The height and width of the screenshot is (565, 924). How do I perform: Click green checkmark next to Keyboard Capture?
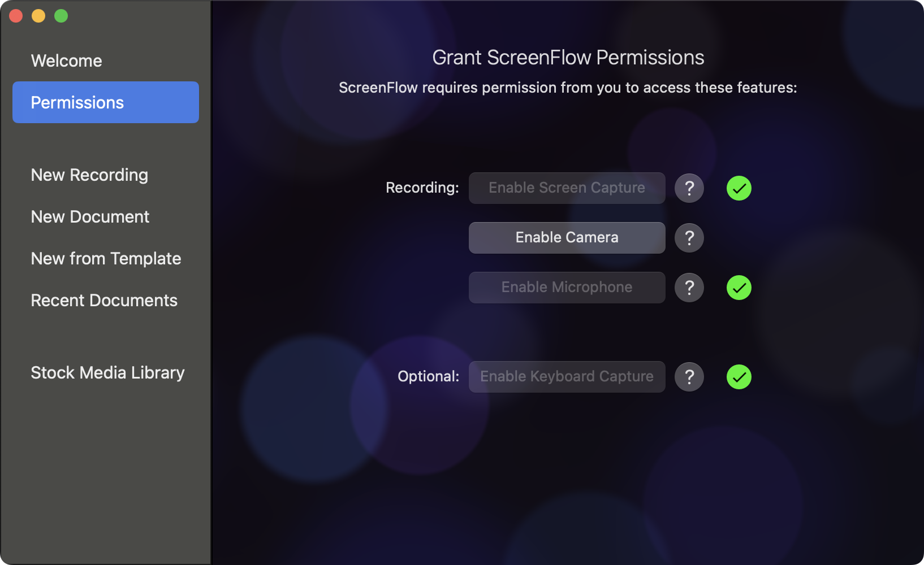coord(739,377)
